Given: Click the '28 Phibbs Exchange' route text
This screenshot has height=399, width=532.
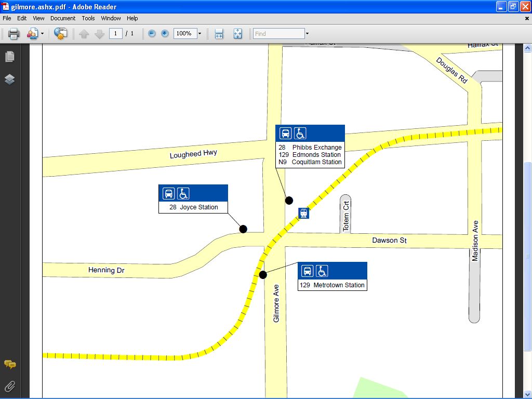Looking at the screenshot, I should [310, 147].
